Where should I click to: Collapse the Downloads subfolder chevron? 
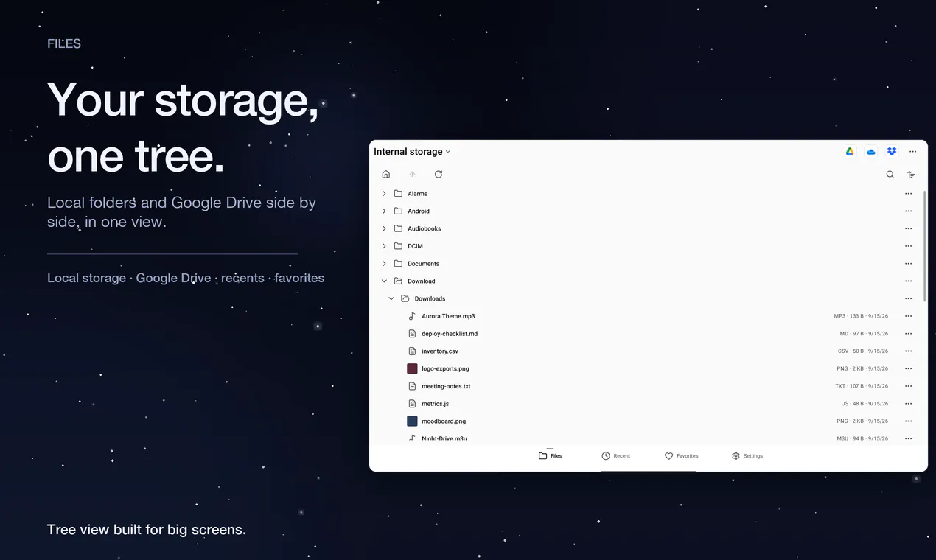pyautogui.click(x=391, y=298)
